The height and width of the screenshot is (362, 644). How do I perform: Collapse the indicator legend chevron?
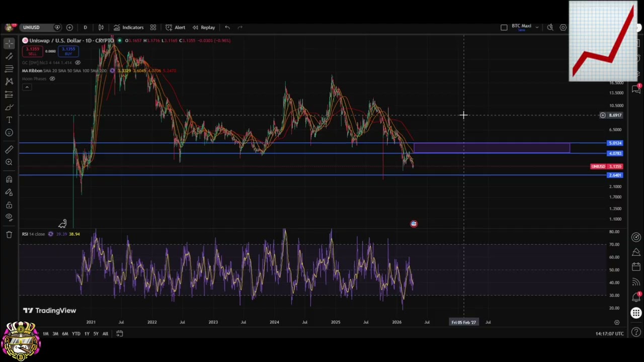click(27, 87)
